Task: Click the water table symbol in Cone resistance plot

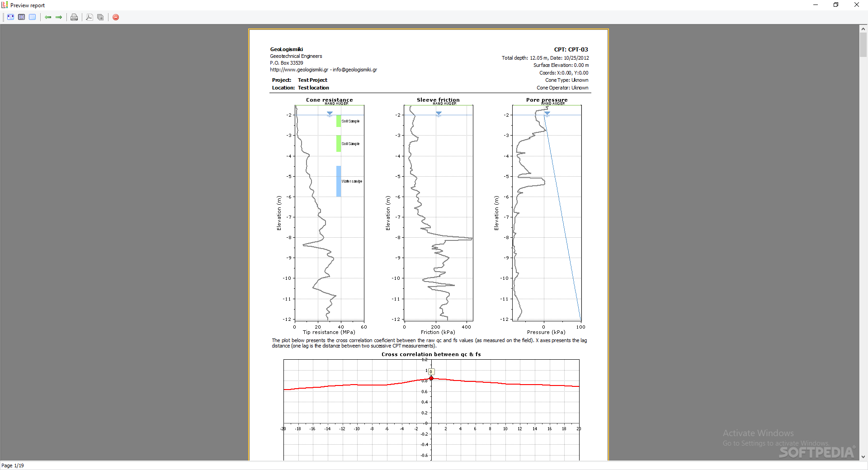Action: (330, 114)
